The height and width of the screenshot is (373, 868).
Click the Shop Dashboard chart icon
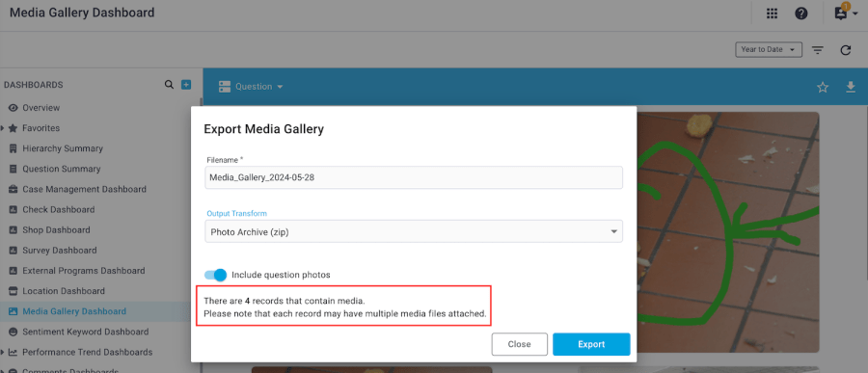coord(14,229)
